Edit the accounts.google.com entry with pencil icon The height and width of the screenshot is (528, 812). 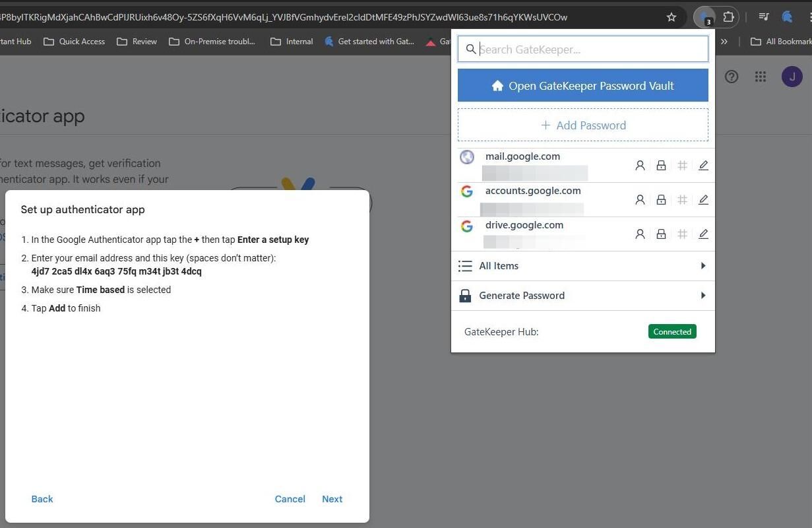point(703,199)
